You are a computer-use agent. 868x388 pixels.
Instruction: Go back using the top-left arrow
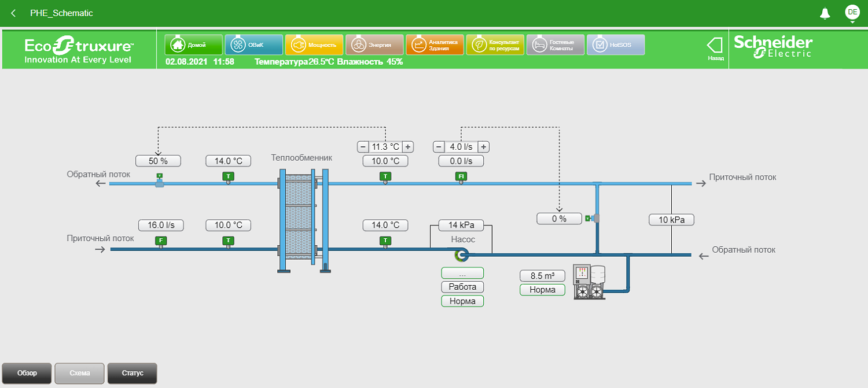[x=13, y=13]
